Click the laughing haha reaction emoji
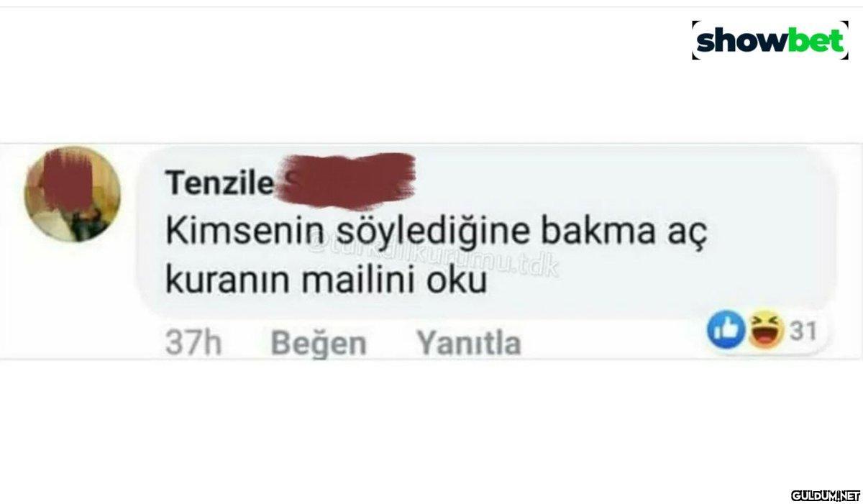 [x=766, y=330]
